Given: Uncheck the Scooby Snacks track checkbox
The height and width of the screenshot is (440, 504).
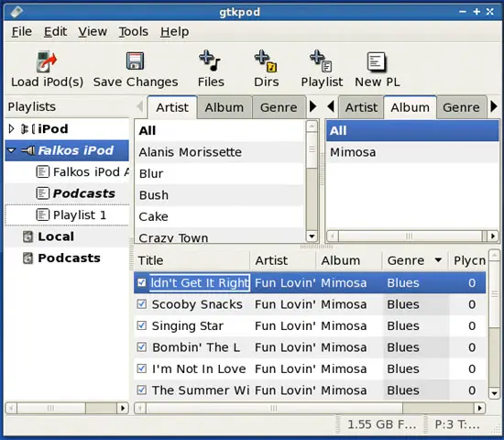Looking at the screenshot, I should tap(142, 304).
